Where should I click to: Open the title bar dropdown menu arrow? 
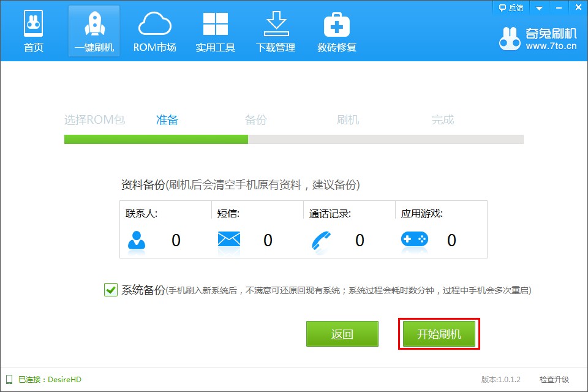coord(539,8)
